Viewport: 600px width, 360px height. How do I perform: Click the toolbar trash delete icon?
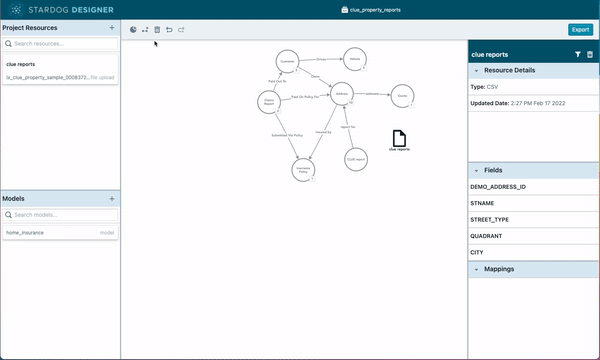click(157, 29)
